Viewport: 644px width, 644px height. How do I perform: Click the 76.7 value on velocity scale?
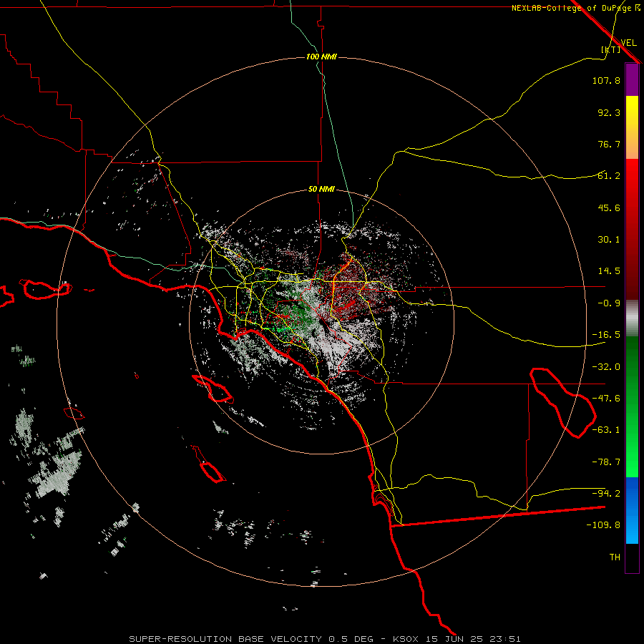pos(609,144)
